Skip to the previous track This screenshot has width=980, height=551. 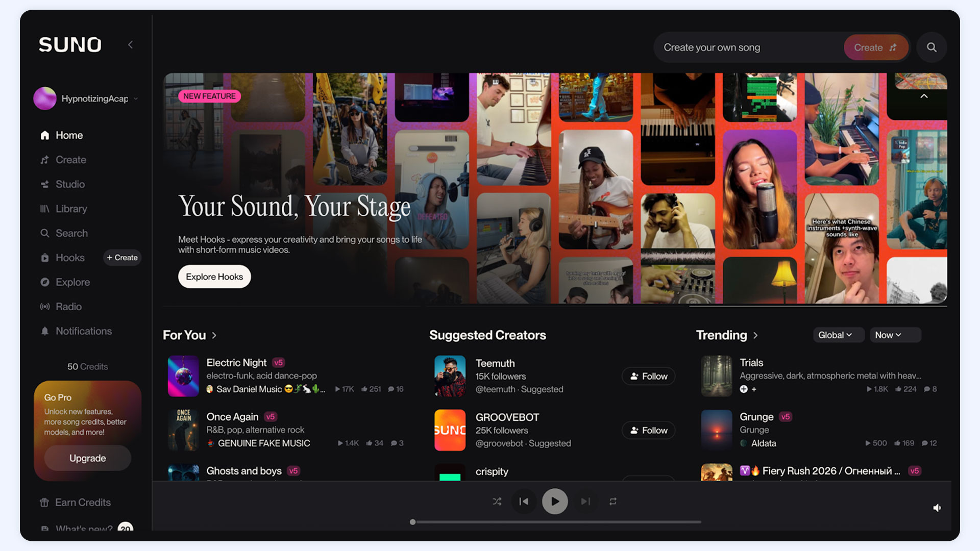point(524,502)
